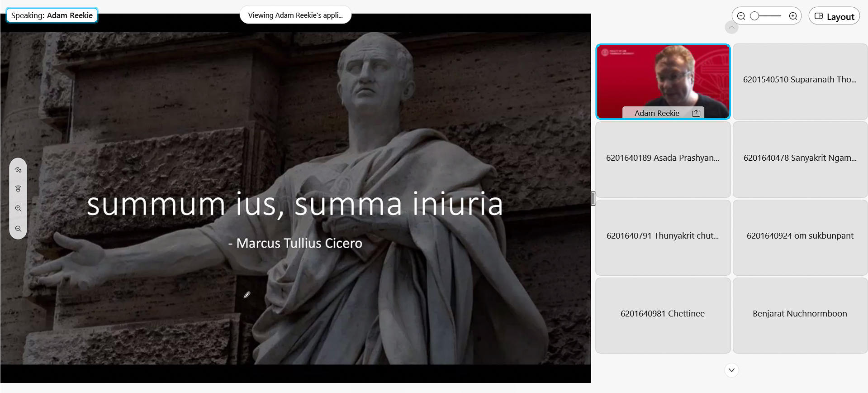Select Adam Reekie's video thumbnail
The width and height of the screenshot is (868, 393).
click(x=663, y=81)
